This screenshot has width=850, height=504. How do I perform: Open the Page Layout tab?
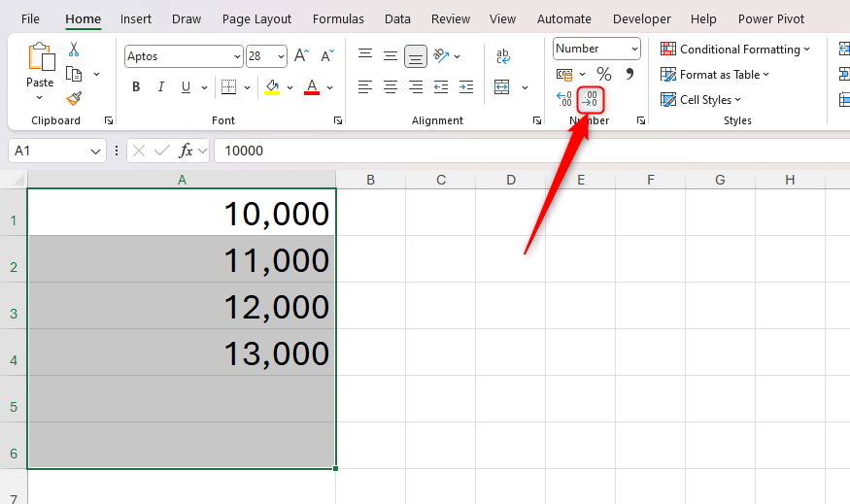tap(256, 18)
